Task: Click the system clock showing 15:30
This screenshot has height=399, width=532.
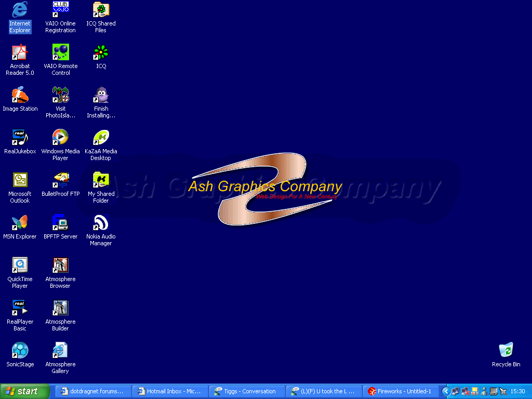Action: pyautogui.click(x=517, y=391)
